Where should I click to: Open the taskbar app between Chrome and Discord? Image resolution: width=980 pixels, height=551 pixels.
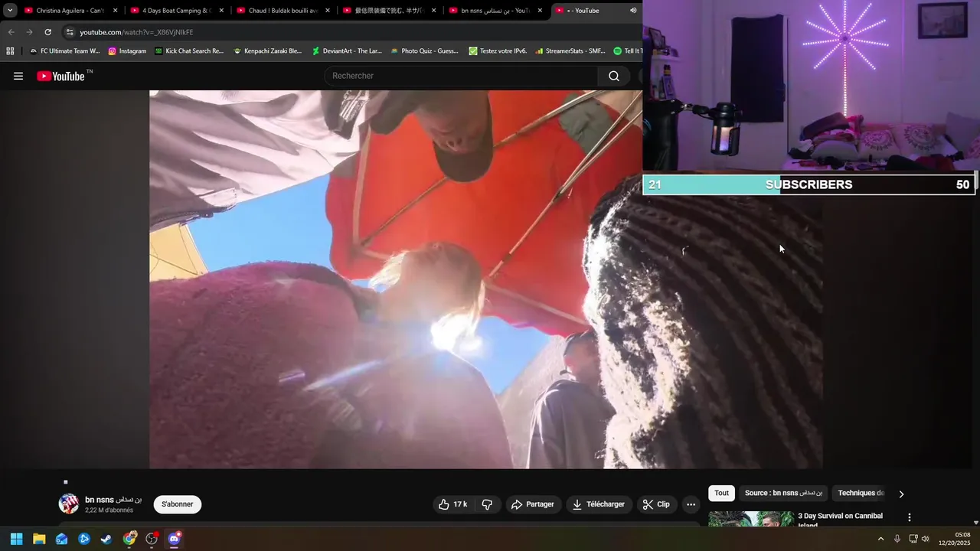152,539
